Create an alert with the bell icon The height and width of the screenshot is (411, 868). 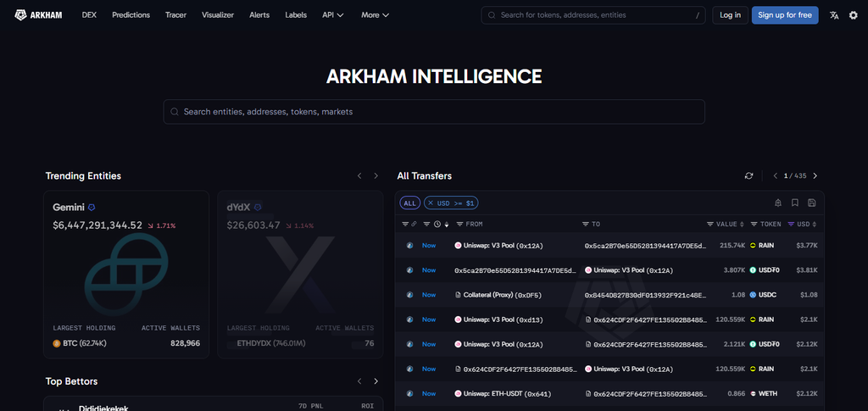pyautogui.click(x=778, y=203)
